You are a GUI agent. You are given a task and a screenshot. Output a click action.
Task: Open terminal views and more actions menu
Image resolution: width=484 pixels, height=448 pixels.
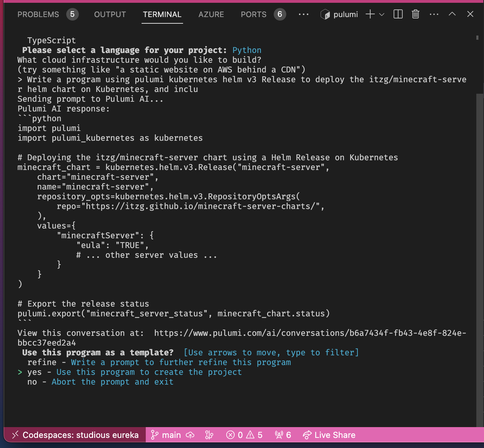click(434, 14)
